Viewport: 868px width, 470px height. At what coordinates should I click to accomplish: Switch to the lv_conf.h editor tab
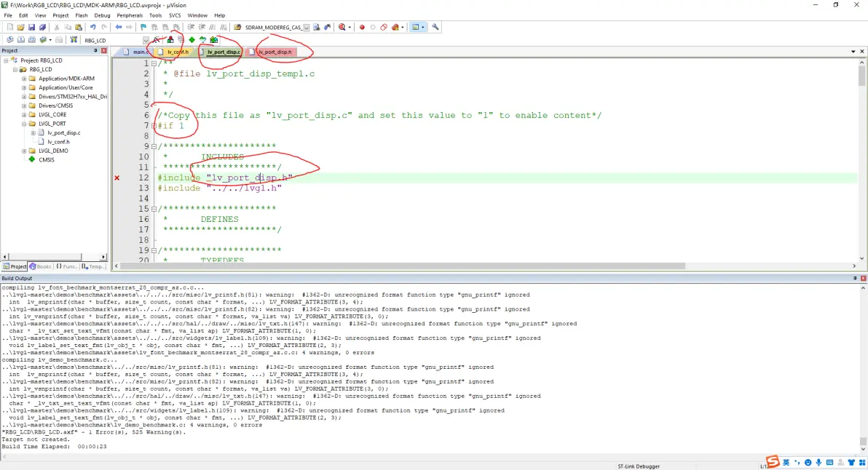tap(174, 52)
